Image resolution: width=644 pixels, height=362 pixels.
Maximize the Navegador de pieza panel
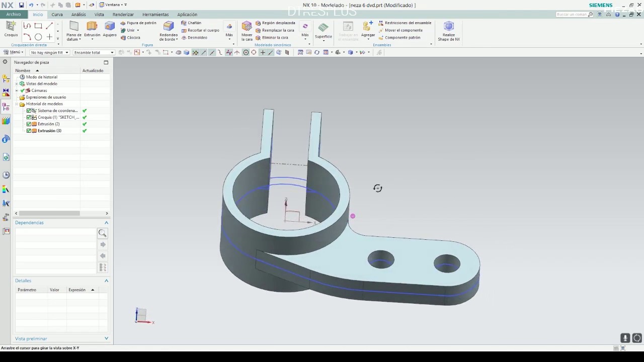106,62
